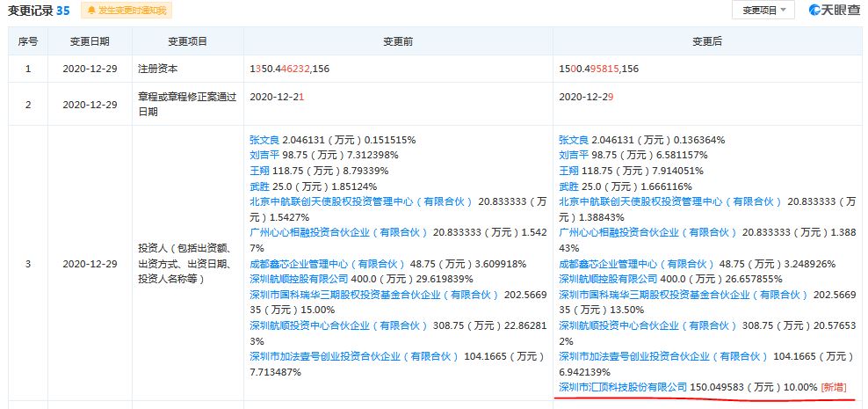This screenshot has height=409, width=868.
Task: Click the prior charter date 2020-12-21
Action: point(277,97)
